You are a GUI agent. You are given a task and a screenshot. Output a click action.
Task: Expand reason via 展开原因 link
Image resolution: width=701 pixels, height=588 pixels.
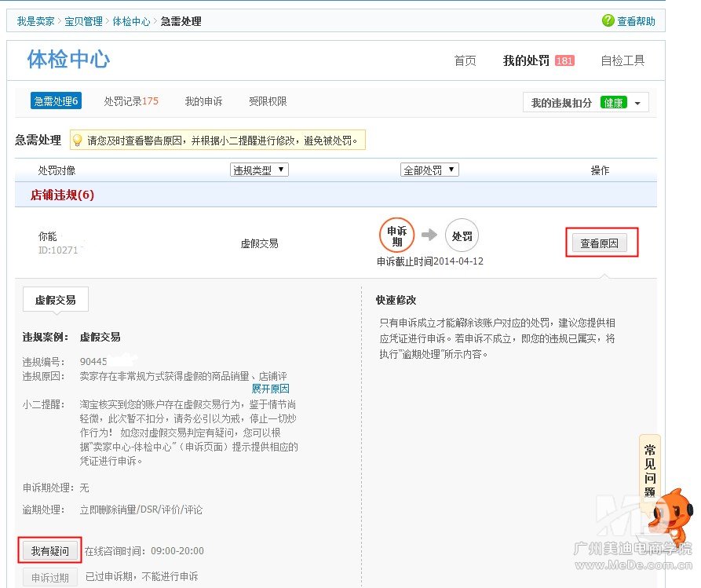coord(270,389)
